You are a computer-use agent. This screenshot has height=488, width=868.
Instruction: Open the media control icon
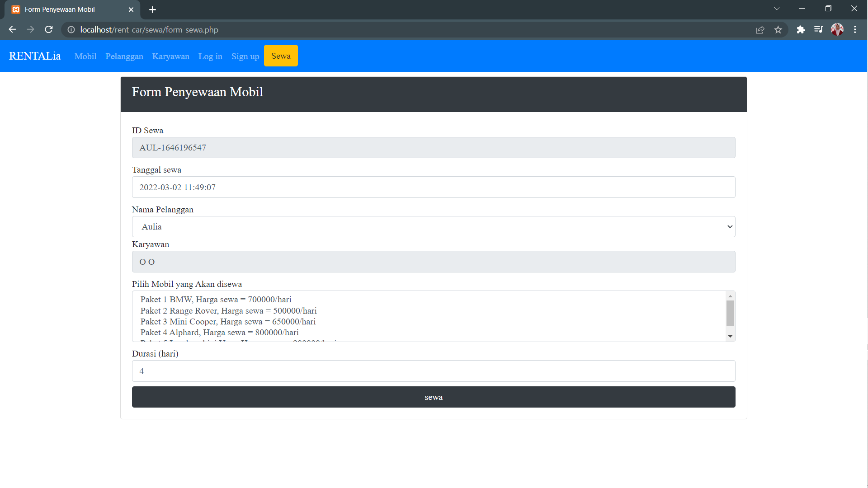pos(818,29)
